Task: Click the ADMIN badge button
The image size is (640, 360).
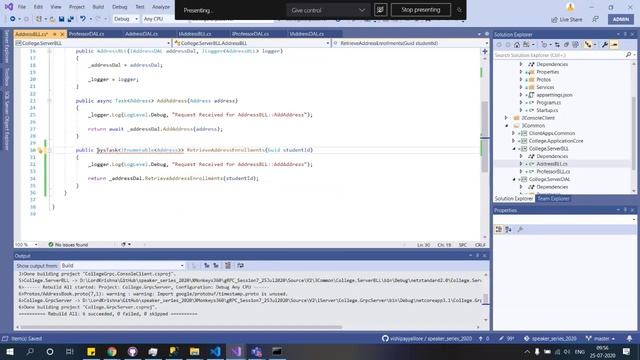Action: [x=621, y=19]
